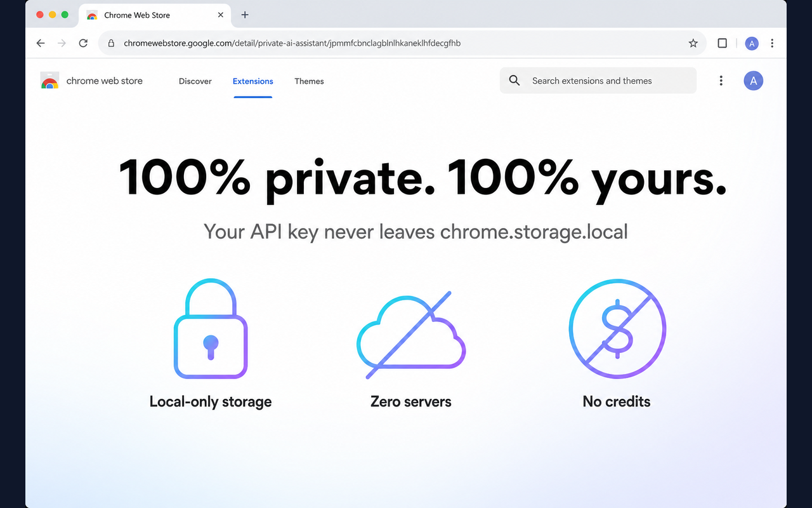Image resolution: width=812 pixels, height=508 pixels.
Task: Click the browser forward arrow
Action: (62, 43)
